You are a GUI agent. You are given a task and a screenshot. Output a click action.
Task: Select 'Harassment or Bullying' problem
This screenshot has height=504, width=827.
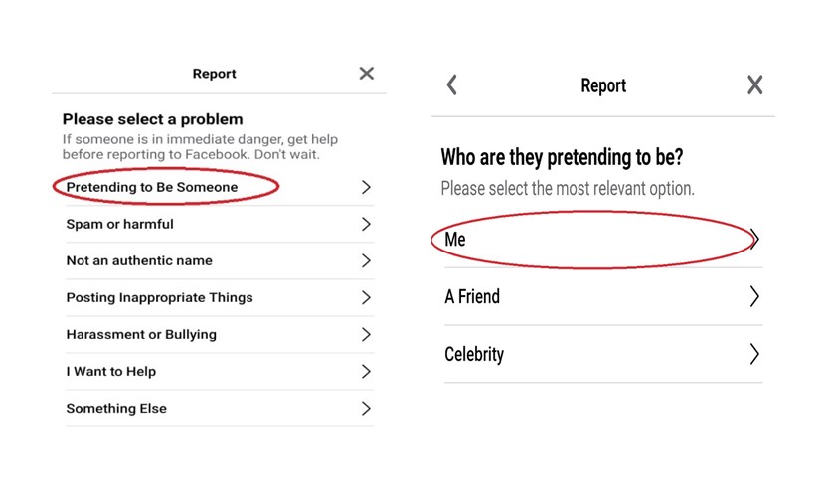tap(141, 334)
